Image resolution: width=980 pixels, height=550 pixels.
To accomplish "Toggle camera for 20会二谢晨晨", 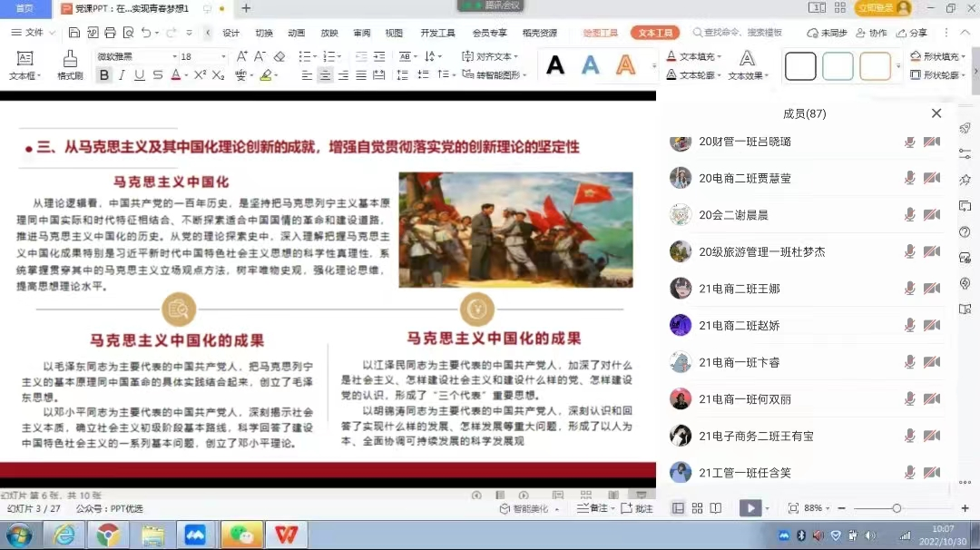I will 931,215.
